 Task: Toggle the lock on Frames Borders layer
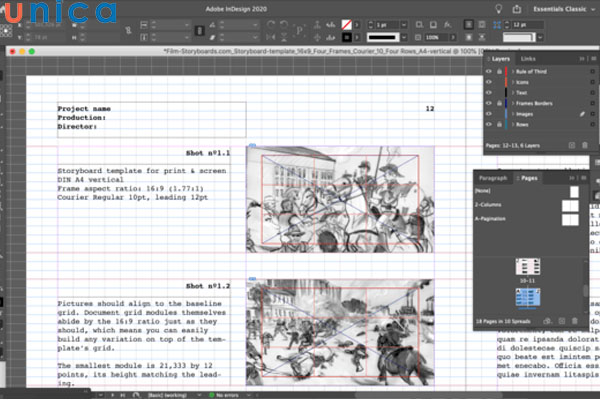pyautogui.click(x=499, y=103)
